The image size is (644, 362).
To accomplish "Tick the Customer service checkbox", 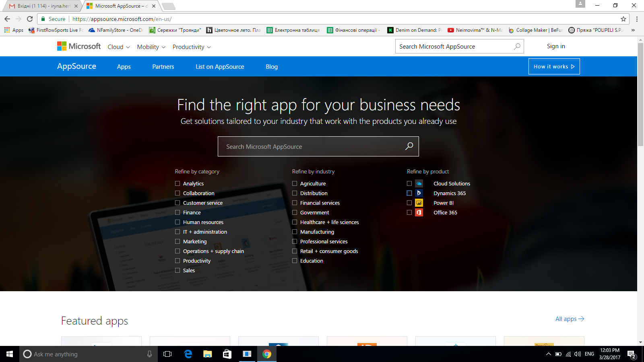I will (x=178, y=203).
